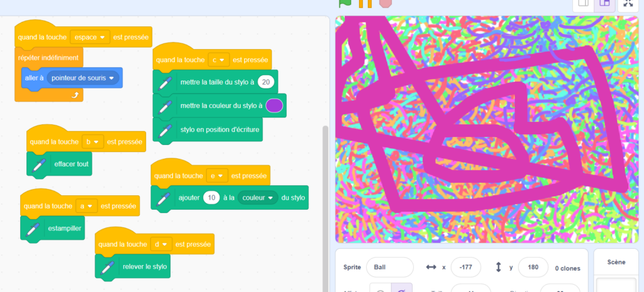Click the vertical arrows icon beside y
644x292 pixels.
pyautogui.click(x=499, y=268)
